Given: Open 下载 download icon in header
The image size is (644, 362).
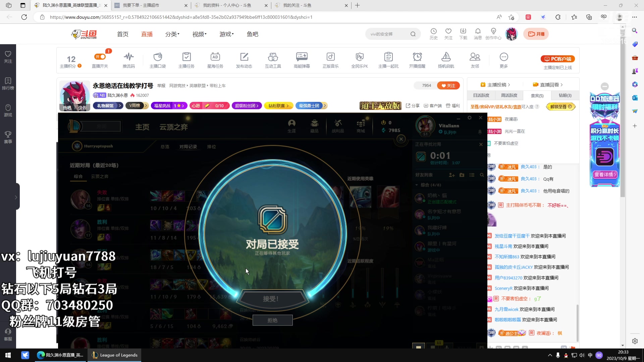Looking at the screenshot, I should 463,34.
